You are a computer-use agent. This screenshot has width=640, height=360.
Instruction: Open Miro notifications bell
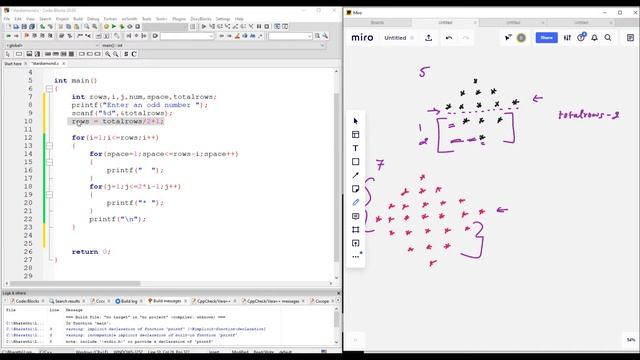(594, 38)
